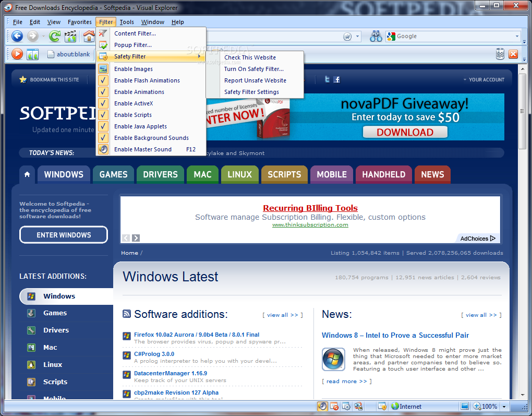Open the Tools menu

point(127,22)
